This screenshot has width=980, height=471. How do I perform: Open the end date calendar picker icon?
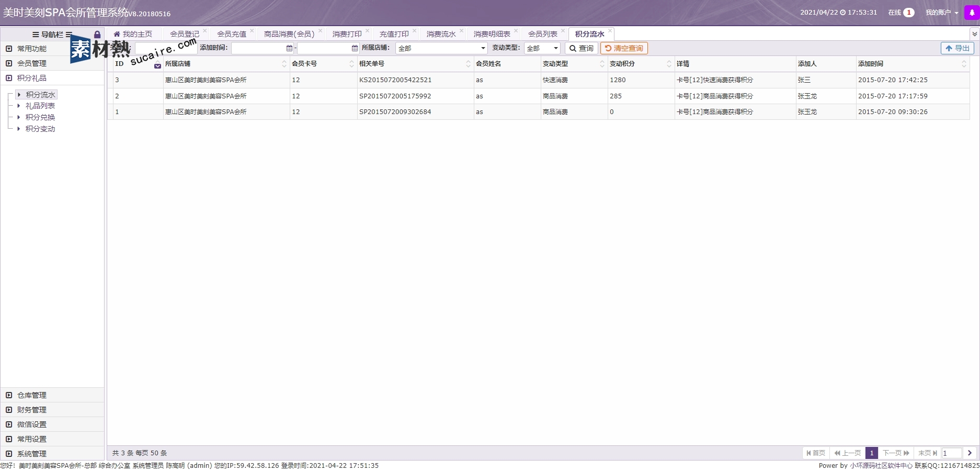tap(355, 48)
